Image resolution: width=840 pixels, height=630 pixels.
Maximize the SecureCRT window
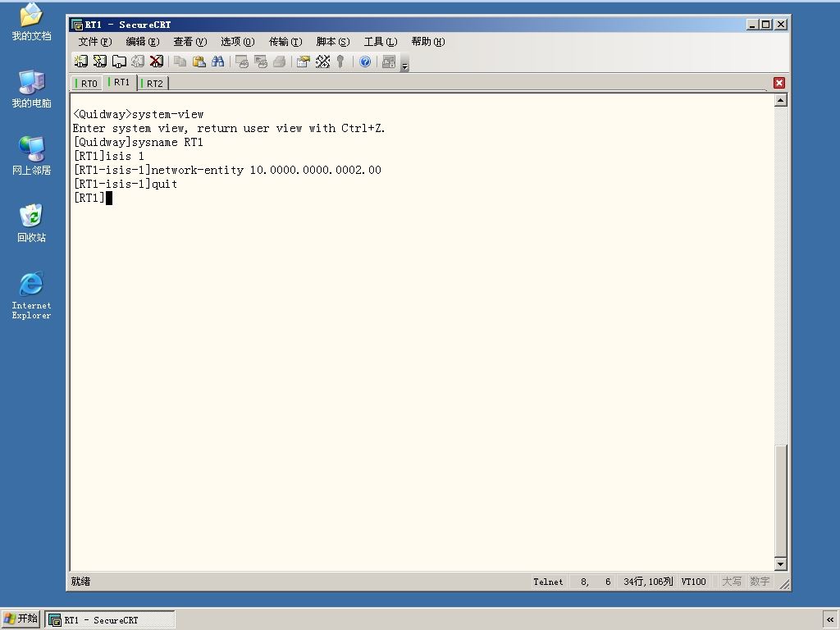(x=766, y=25)
